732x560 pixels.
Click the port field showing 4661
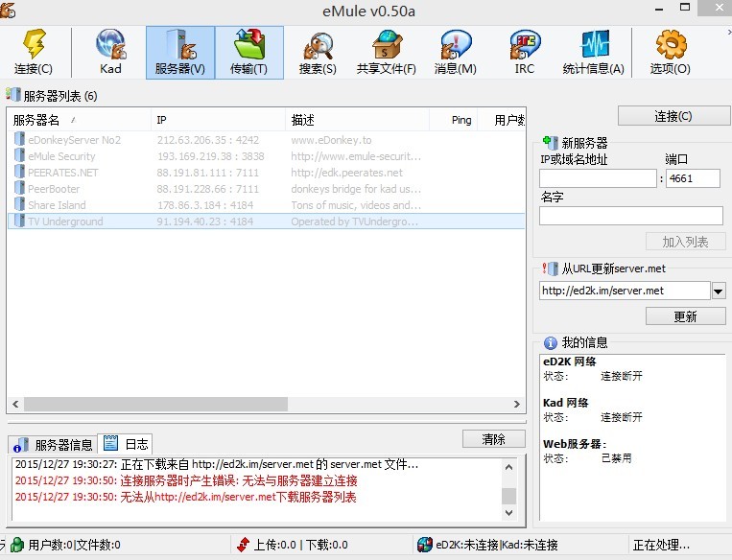[693, 178]
